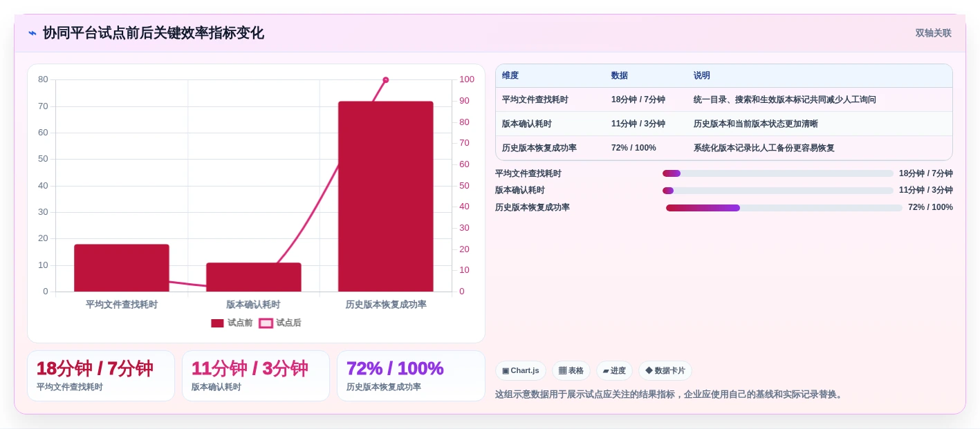Click the 双轴关联 badge in the header
980x429 pixels.
pyautogui.click(x=933, y=33)
